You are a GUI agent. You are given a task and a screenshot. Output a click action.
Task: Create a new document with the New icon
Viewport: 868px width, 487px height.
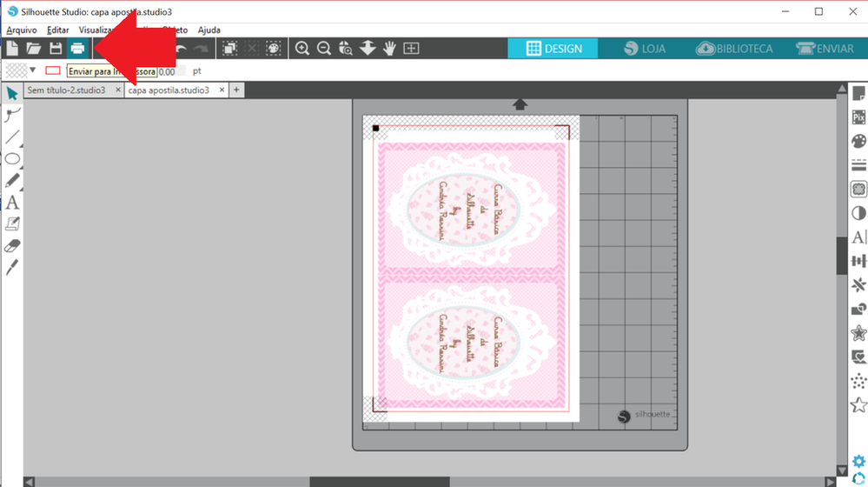click(x=12, y=49)
